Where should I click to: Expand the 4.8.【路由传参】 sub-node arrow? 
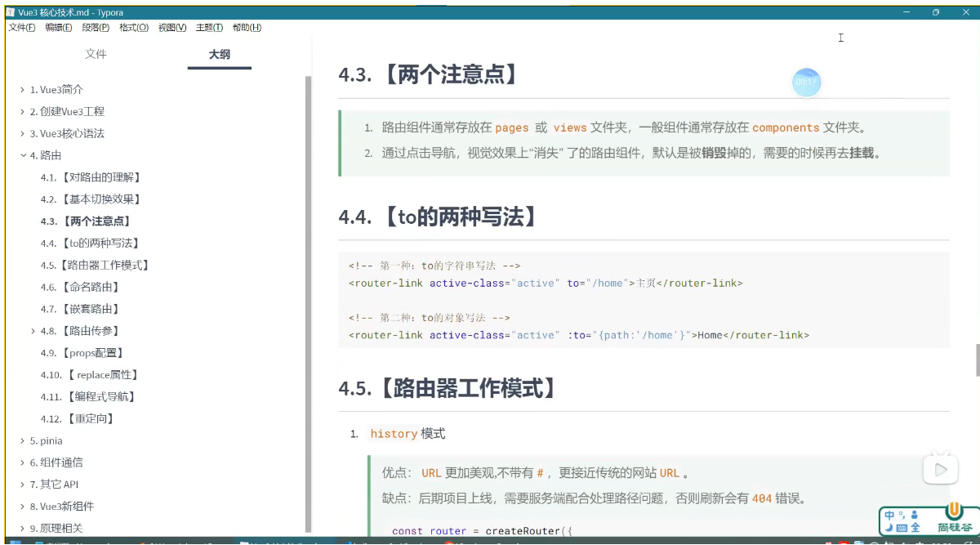pos(33,331)
